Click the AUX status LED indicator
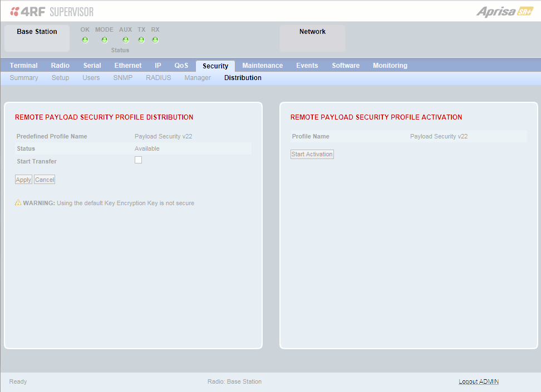Image resolution: width=541 pixels, height=392 pixels. tap(126, 40)
